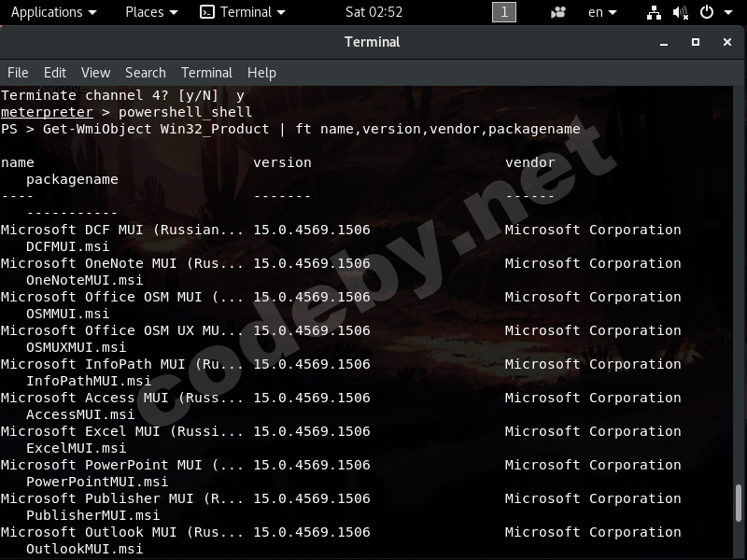Open the Help menu
The width and height of the screenshot is (747, 560).
[261, 73]
